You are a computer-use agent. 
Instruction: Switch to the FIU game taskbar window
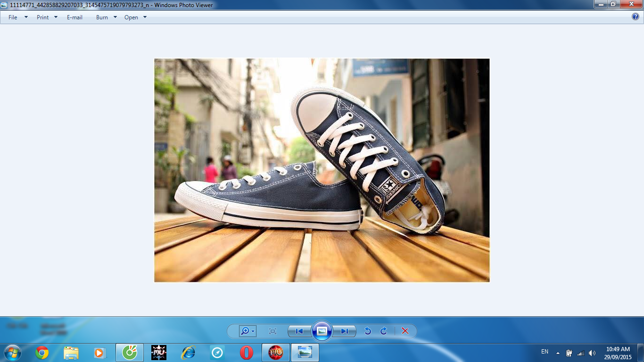(x=276, y=353)
